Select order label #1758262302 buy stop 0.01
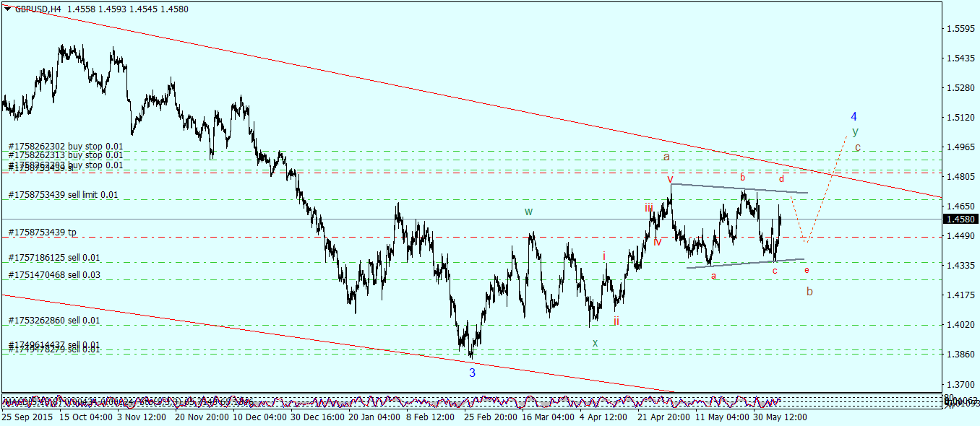 pos(66,145)
